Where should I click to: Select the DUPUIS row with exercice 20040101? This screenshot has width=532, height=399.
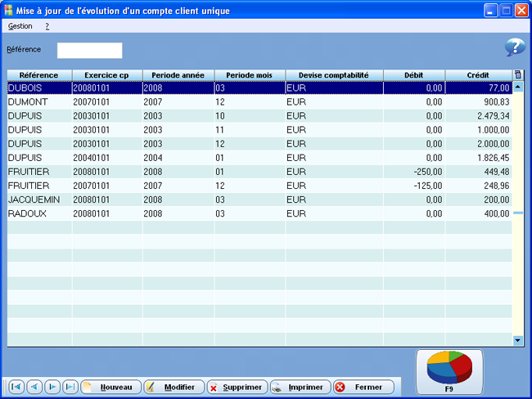pos(259,158)
